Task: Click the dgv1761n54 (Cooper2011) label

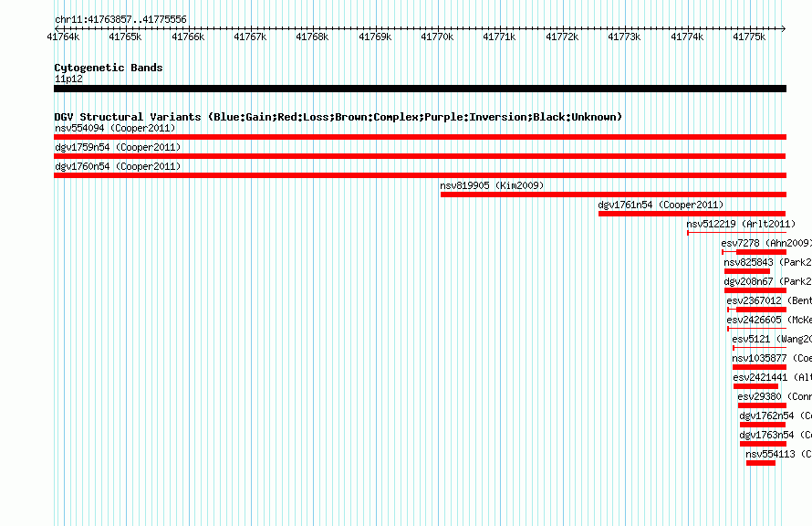Action: click(x=661, y=205)
